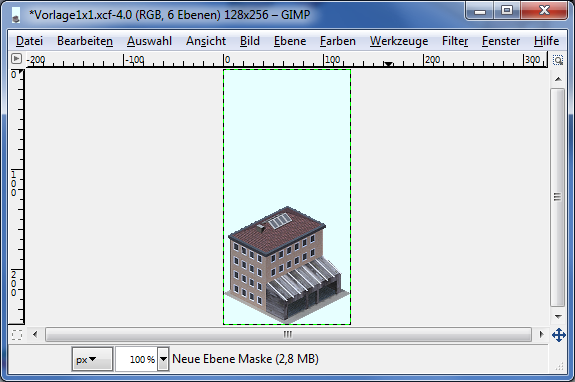The height and width of the screenshot is (382, 575).
Task: Click the building image on canvas
Action: 287,265
